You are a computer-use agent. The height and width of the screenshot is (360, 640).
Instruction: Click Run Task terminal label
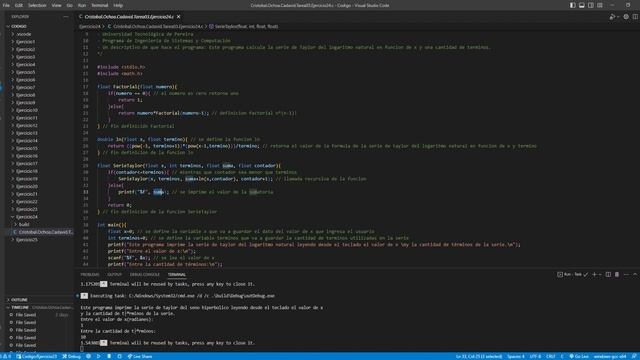572,274
